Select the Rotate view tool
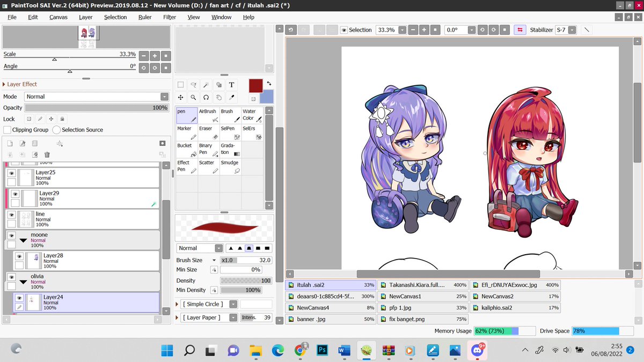The width and height of the screenshot is (644, 362). point(206,98)
